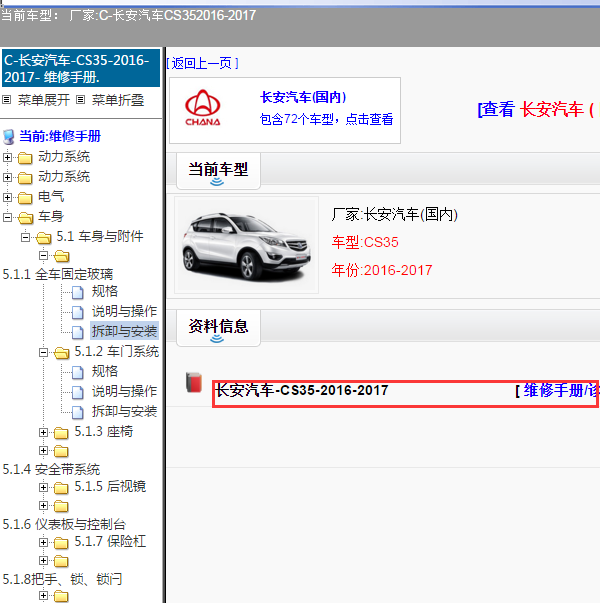Viewport: 600px width, 603px height.
Task: Expand the node above 5.1.4 安全带系统
Action: (x=43, y=450)
